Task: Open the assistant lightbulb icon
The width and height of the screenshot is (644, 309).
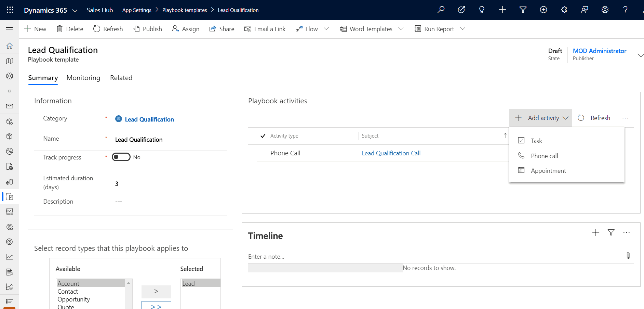Action: tap(482, 10)
